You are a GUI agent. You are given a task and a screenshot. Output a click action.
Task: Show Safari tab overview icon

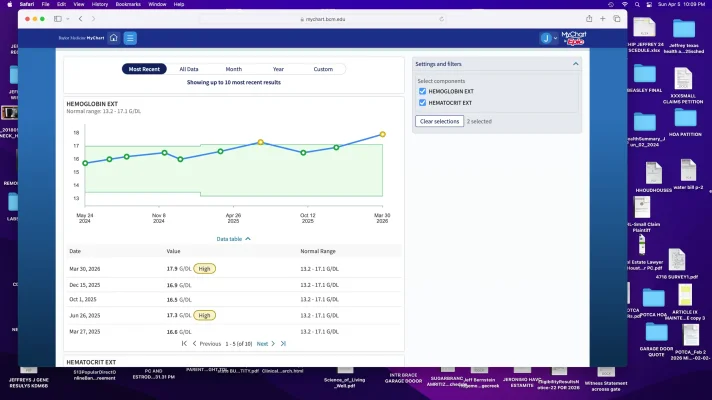tap(618, 19)
